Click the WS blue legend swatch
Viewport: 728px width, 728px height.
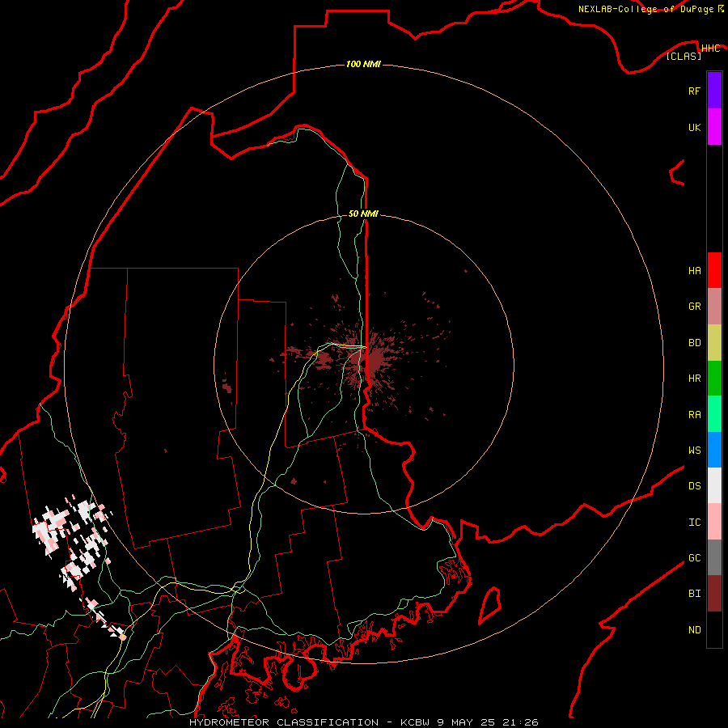(x=714, y=450)
